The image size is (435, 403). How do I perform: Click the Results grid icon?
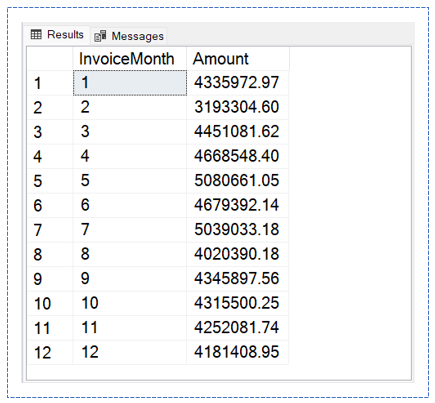(36, 34)
